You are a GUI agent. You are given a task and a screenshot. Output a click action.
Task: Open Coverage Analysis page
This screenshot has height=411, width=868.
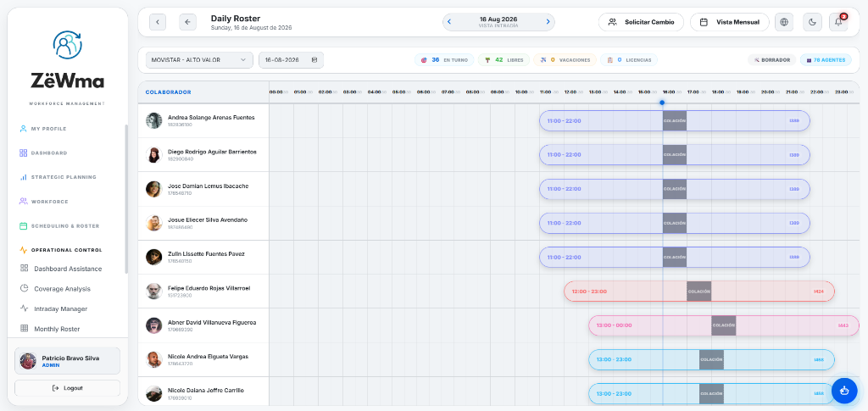click(62, 289)
